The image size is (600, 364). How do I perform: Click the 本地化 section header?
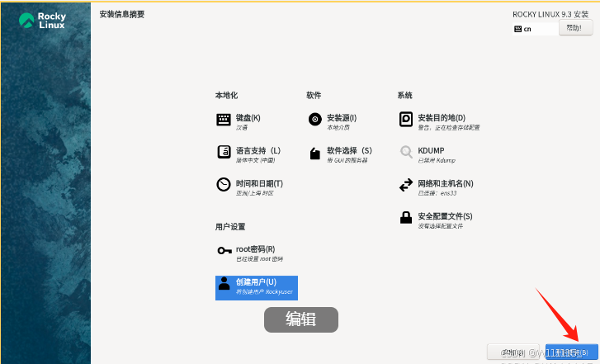click(226, 95)
